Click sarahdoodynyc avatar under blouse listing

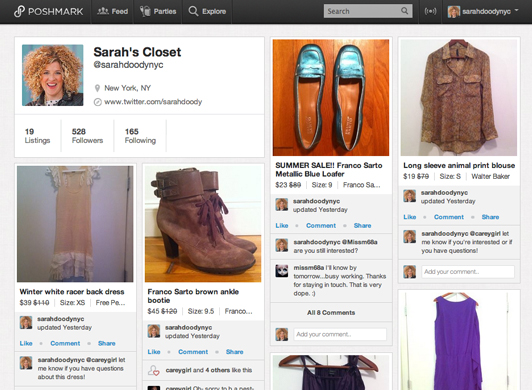[410, 196]
